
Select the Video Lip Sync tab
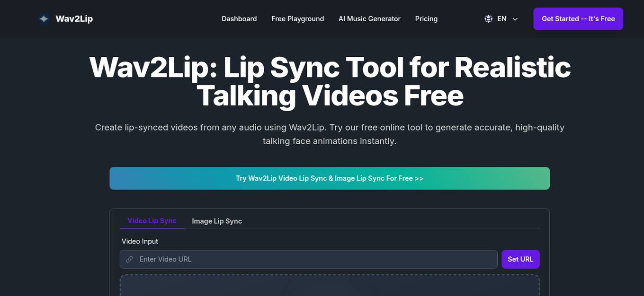coord(152,220)
